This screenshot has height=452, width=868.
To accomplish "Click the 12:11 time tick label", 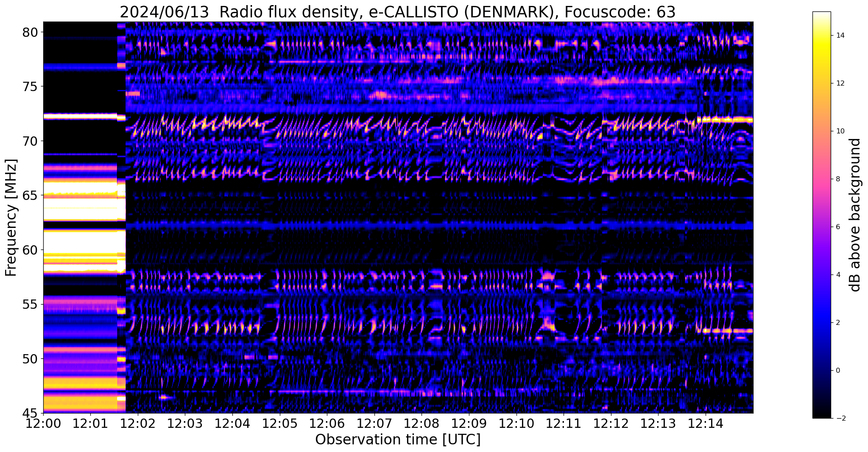I will tap(564, 423).
